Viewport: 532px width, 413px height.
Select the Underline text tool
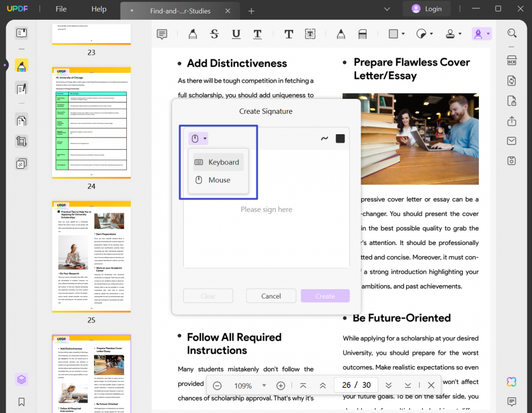tap(236, 33)
